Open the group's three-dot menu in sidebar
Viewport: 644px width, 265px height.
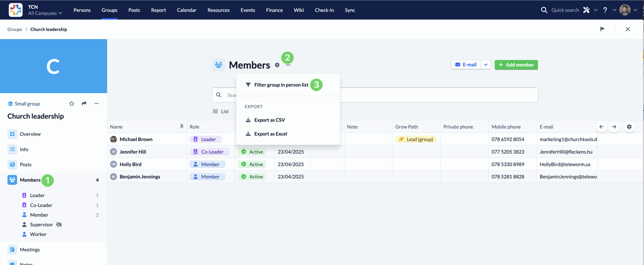coord(97,104)
